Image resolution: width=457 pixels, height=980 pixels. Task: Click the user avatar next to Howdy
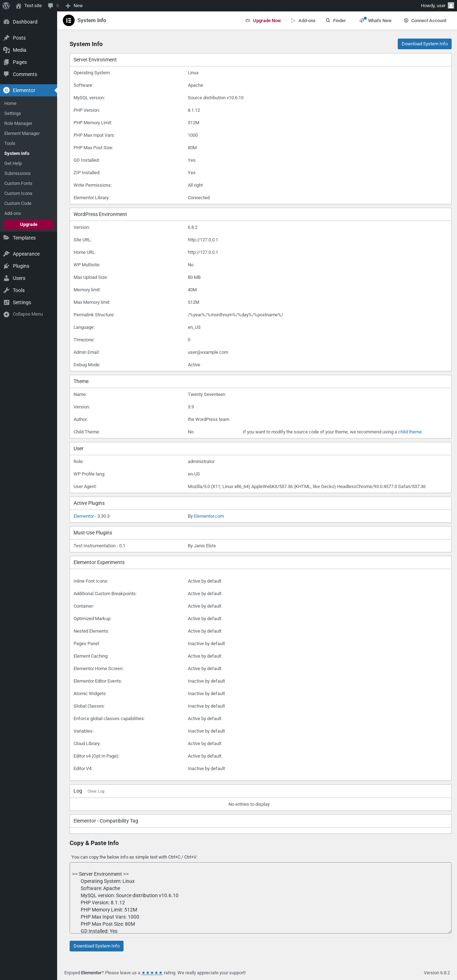click(x=451, y=6)
